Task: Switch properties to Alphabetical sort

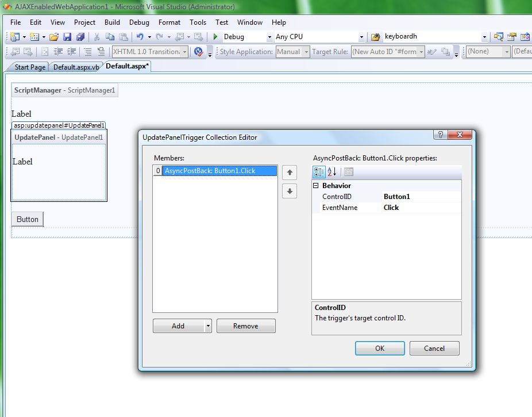Action: tap(332, 172)
